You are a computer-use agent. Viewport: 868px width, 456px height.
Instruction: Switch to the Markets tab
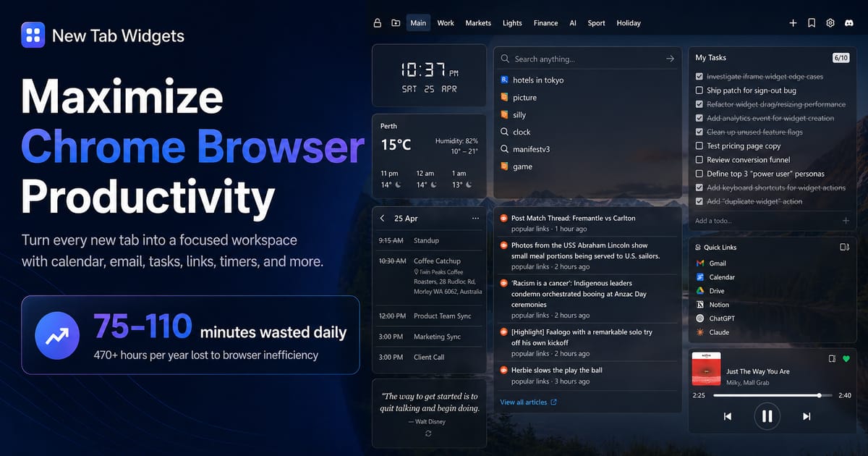(x=478, y=23)
